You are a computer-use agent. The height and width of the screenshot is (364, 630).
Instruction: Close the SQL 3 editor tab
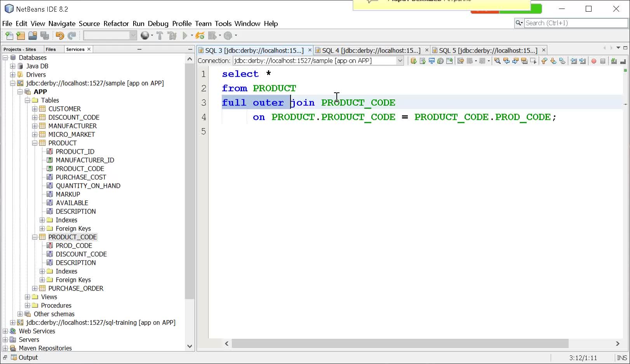(310, 50)
